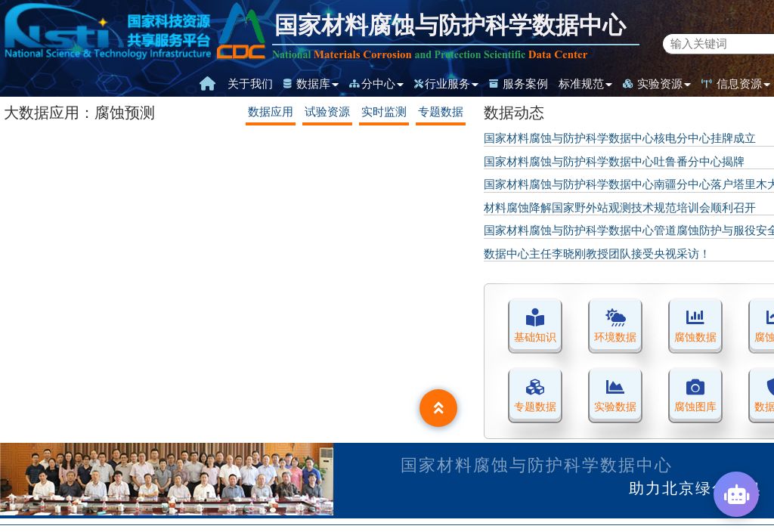The height and width of the screenshot is (532, 774).
Task: Click the home icon in navigation bar
Action: coord(207,84)
